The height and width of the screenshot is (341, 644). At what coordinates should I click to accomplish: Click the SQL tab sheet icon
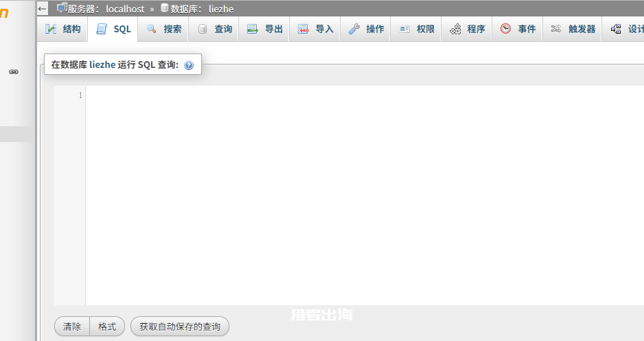(x=102, y=29)
